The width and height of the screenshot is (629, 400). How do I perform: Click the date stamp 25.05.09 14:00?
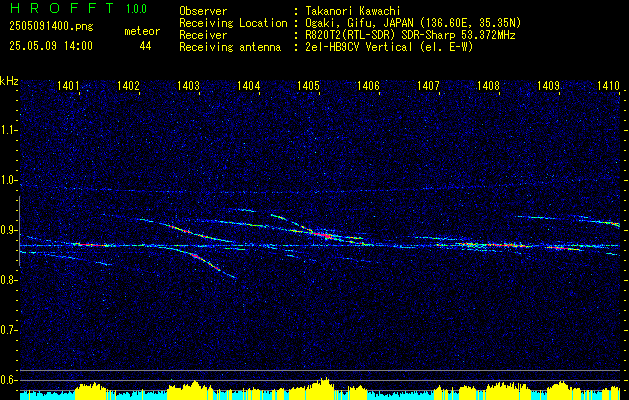tap(51, 46)
